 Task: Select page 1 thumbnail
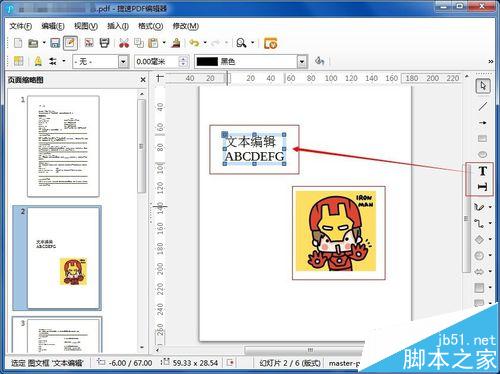click(x=63, y=146)
